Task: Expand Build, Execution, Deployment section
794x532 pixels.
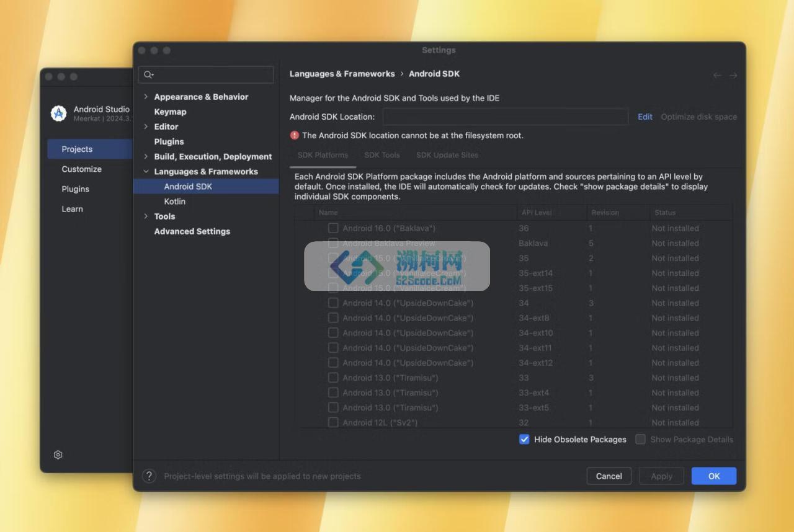Action: (x=146, y=156)
